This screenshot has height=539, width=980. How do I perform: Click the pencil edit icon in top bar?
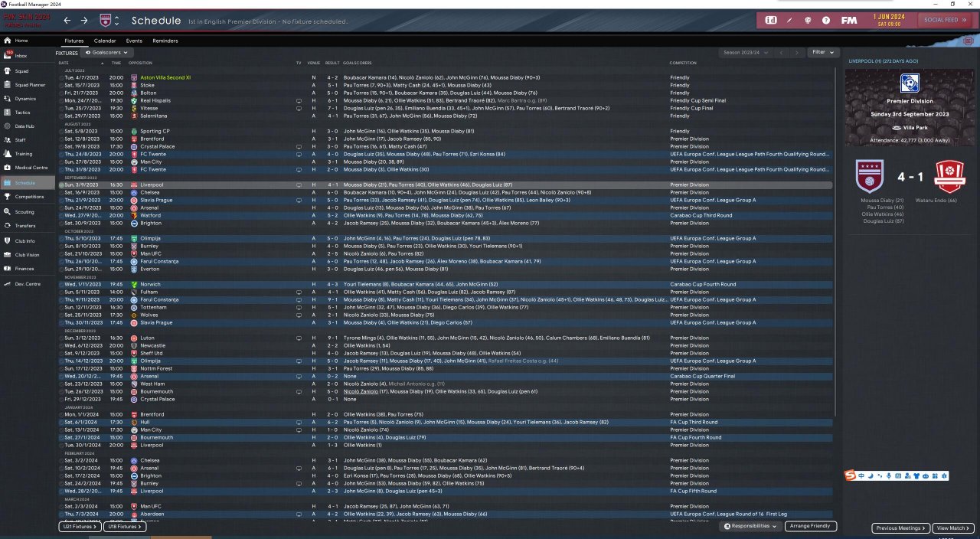pyautogui.click(x=791, y=20)
